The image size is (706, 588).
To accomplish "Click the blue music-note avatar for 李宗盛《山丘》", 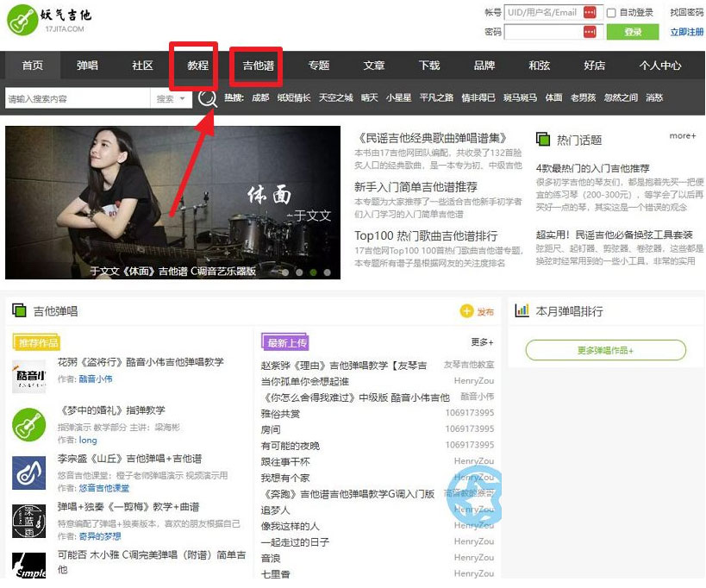I will click(x=28, y=472).
